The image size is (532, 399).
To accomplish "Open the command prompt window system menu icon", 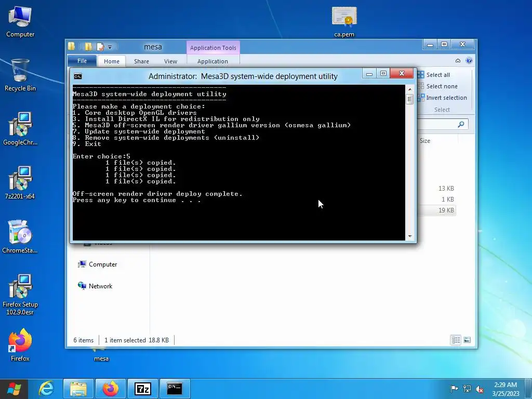I will [78, 76].
